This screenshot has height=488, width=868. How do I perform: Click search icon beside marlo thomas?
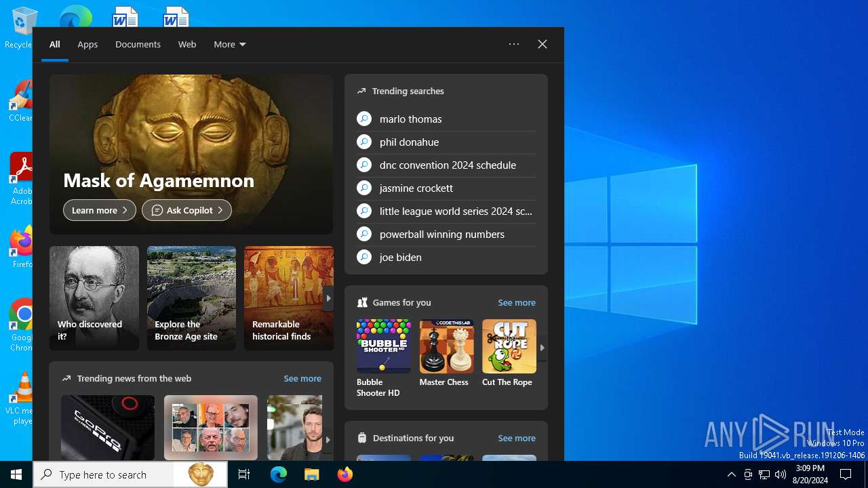[x=364, y=119]
